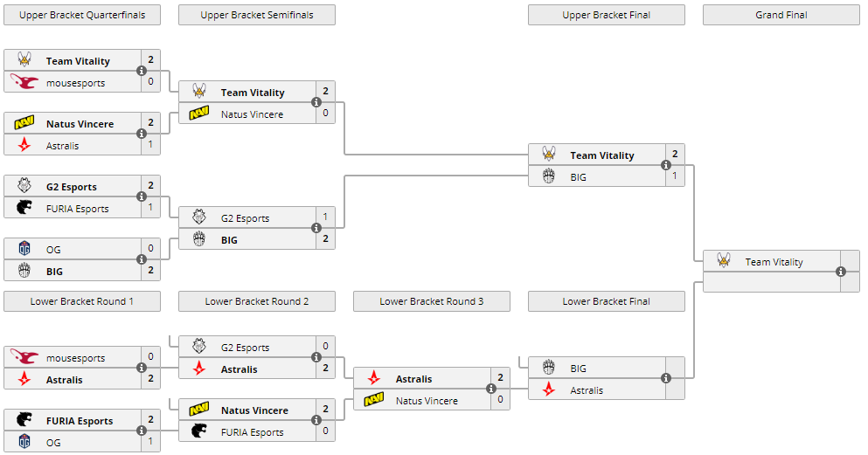
Task: Click Team Vitality logo in Grand Final
Action: [724, 261]
